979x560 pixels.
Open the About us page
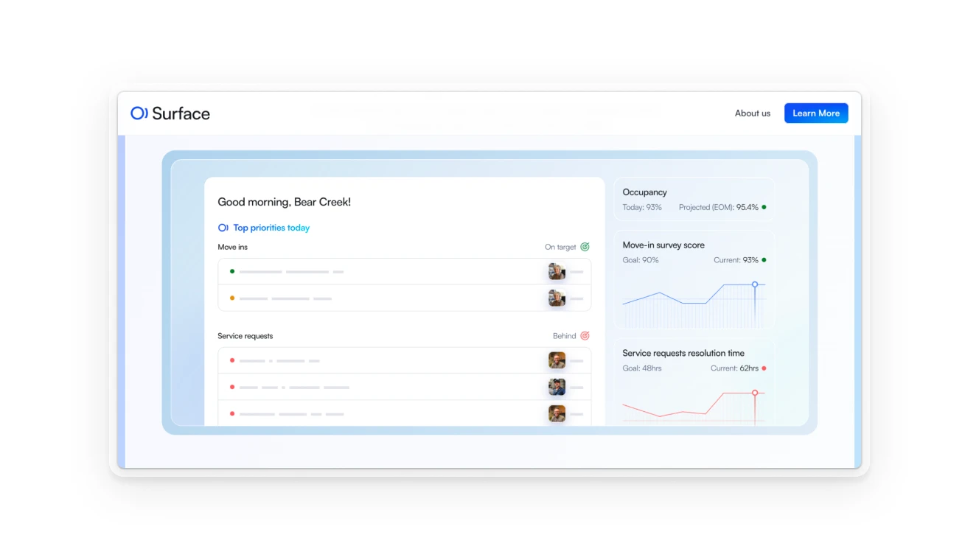point(752,113)
